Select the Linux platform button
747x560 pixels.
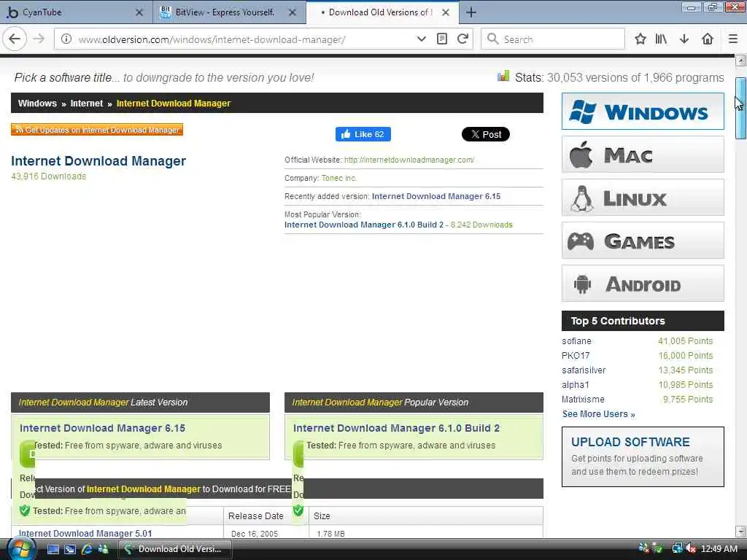coord(643,197)
